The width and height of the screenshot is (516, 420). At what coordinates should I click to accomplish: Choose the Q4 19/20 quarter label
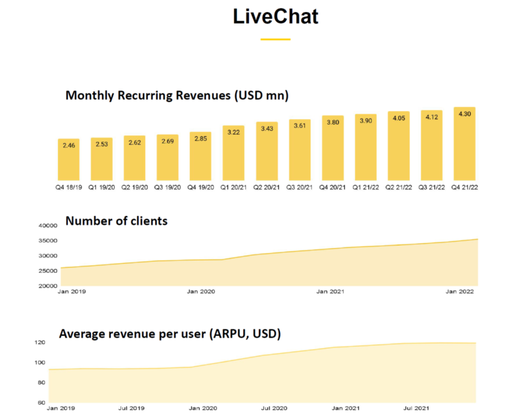coord(201,188)
